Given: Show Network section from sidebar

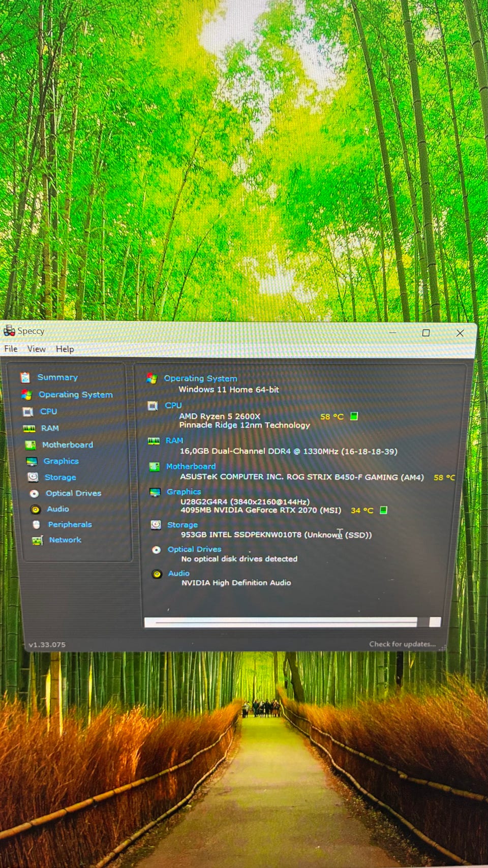Looking at the screenshot, I should [65, 540].
